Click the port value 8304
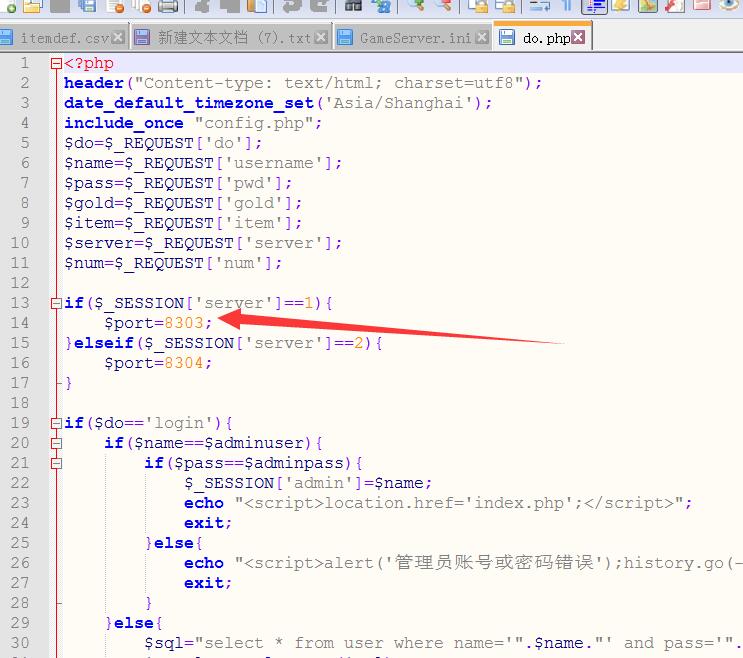This screenshot has height=658, width=743. tap(184, 363)
